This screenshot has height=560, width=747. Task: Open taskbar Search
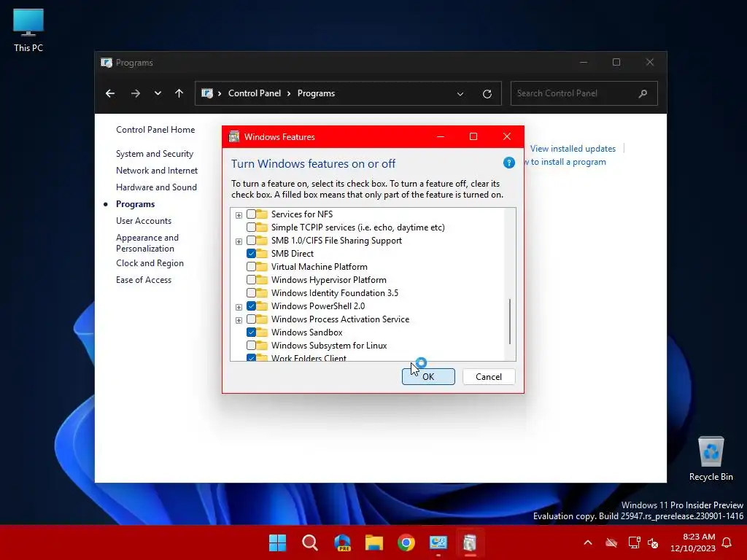pos(309,542)
